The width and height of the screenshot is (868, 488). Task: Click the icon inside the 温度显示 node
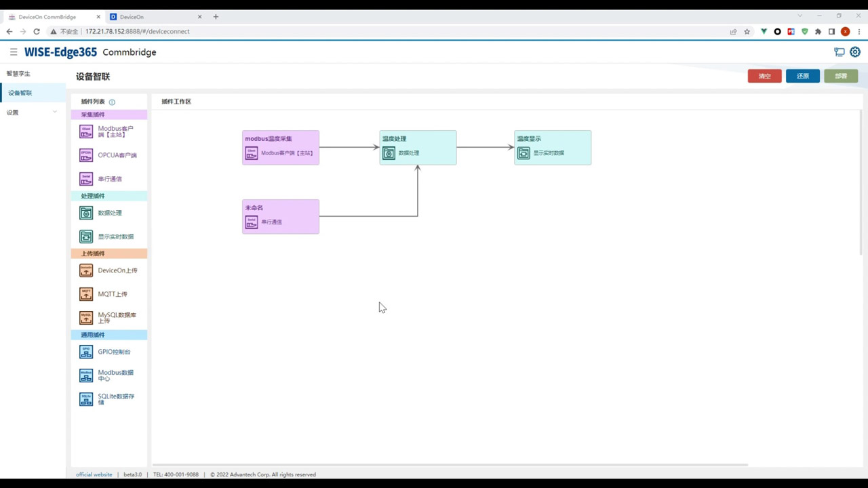pyautogui.click(x=524, y=153)
